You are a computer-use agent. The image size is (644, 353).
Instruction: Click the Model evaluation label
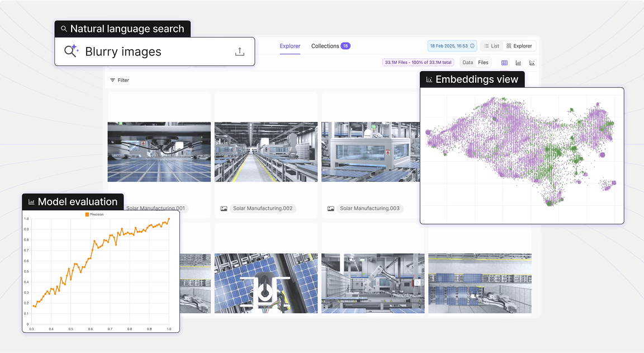73,202
